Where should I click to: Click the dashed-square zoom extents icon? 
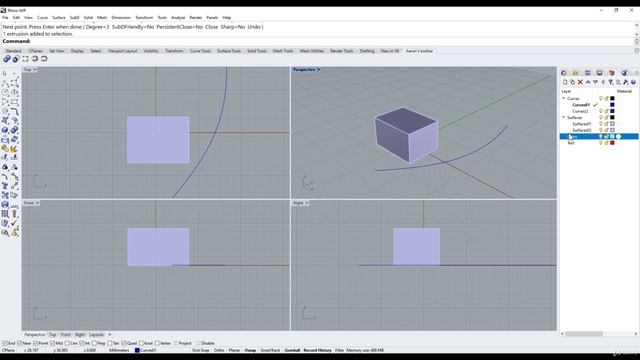pyautogui.click(x=25, y=59)
